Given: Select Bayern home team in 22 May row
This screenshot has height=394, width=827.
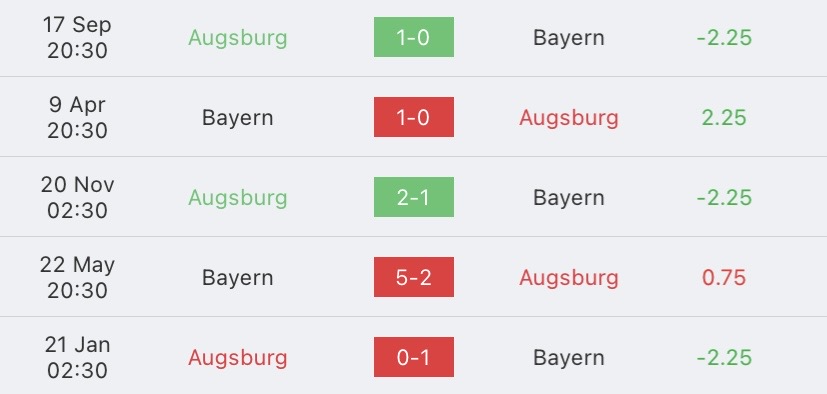Looking at the screenshot, I should click(238, 278).
